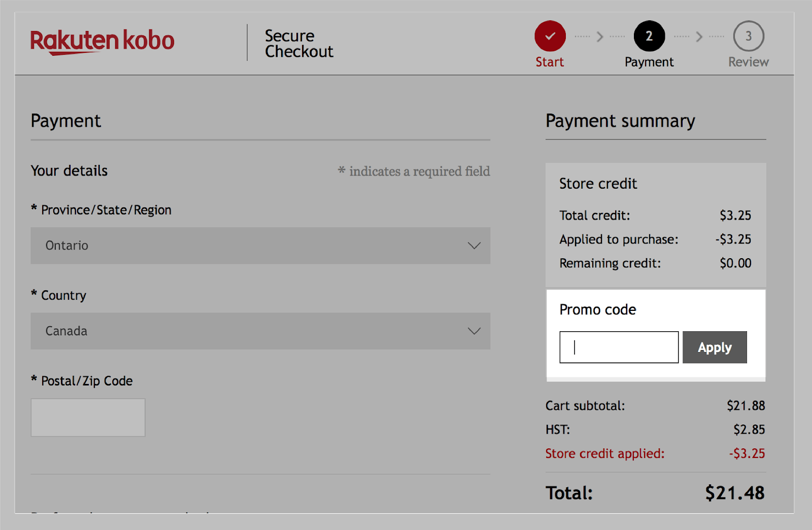The image size is (812, 530).
Task: Click the Postal/Zip Code input box
Action: [x=87, y=417]
